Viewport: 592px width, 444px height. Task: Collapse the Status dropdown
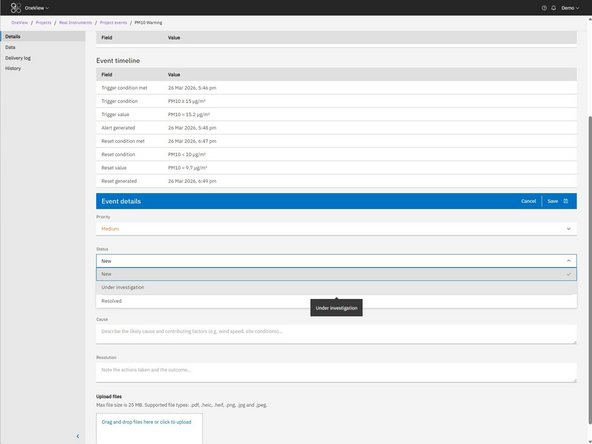coord(336,261)
